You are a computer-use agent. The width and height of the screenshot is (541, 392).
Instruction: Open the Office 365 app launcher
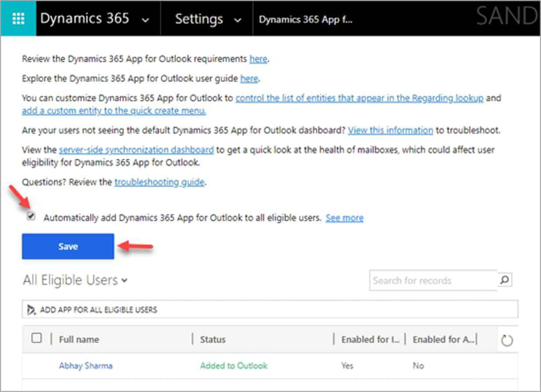click(x=18, y=18)
